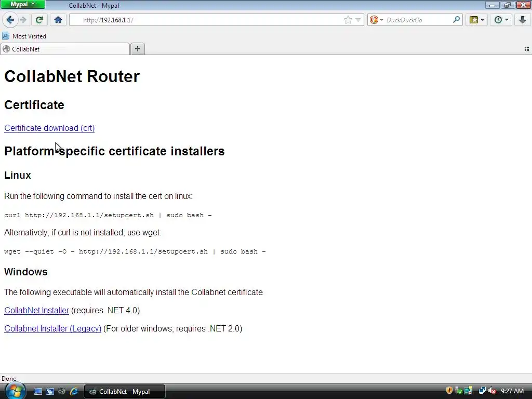Open a new tab with plus button
Image resolution: width=532 pixels, height=399 pixels.
[137, 49]
